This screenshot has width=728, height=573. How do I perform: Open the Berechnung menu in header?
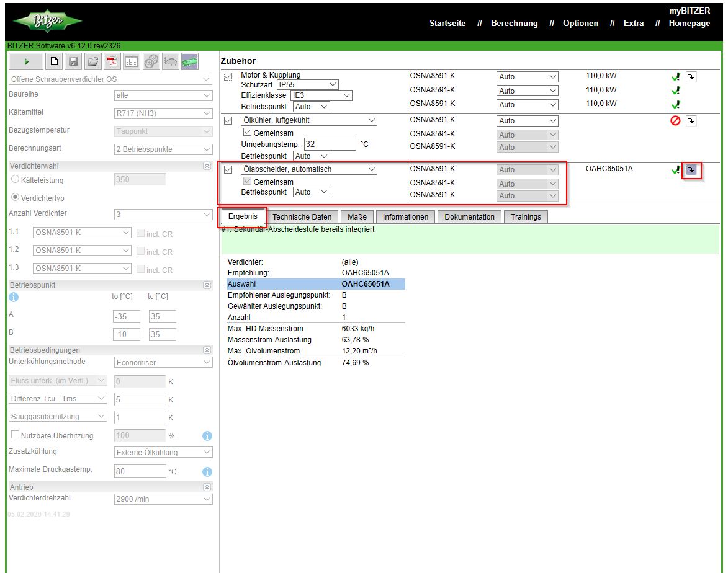pos(514,24)
